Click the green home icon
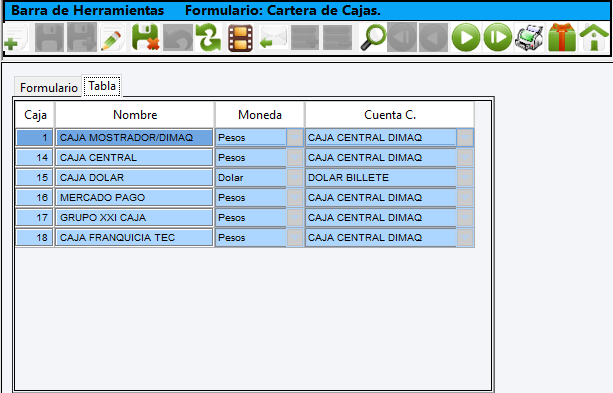Screen dimensions: 613x393 pyautogui.click(x=594, y=38)
